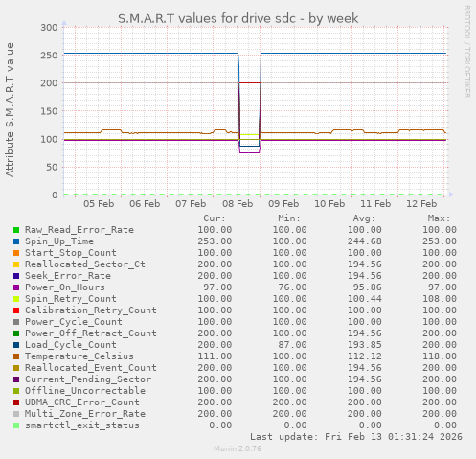The height and width of the screenshot is (459, 476).
Task: Select the Temperature_Celsius label
Action: [79, 356]
